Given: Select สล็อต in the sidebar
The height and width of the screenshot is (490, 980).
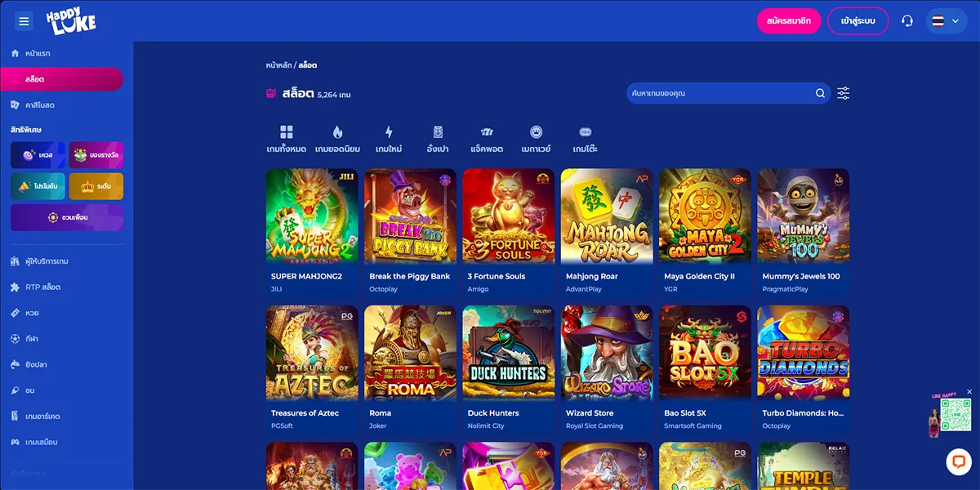Looking at the screenshot, I should (x=61, y=79).
